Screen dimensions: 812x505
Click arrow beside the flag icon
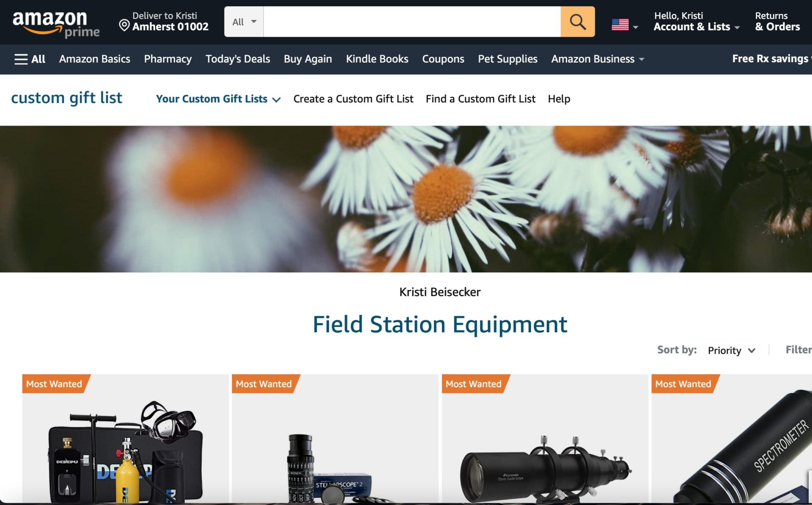pyautogui.click(x=635, y=27)
